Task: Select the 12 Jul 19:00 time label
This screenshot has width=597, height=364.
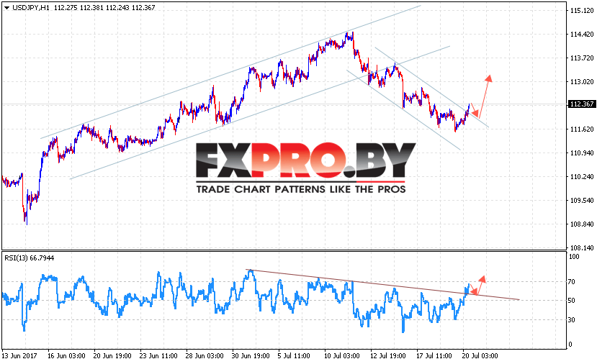Action: (x=387, y=355)
